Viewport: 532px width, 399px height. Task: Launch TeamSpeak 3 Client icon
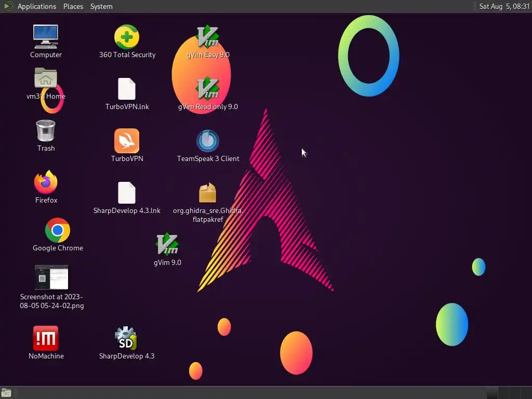(x=208, y=141)
